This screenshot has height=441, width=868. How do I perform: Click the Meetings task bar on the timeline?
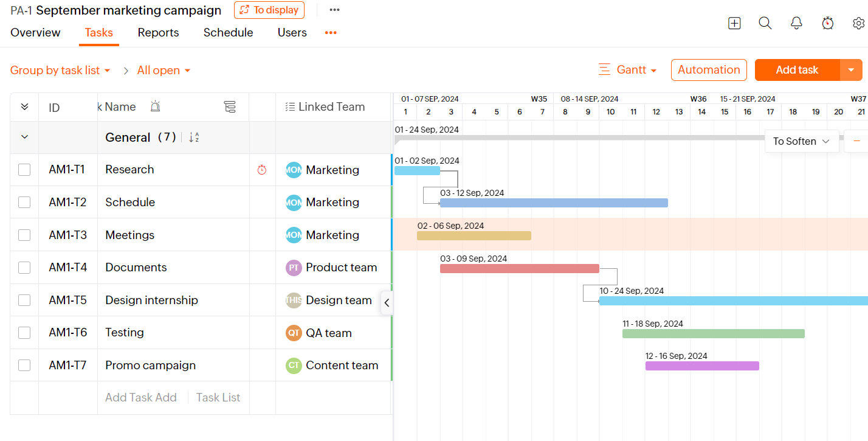pyautogui.click(x=474, y=235)
